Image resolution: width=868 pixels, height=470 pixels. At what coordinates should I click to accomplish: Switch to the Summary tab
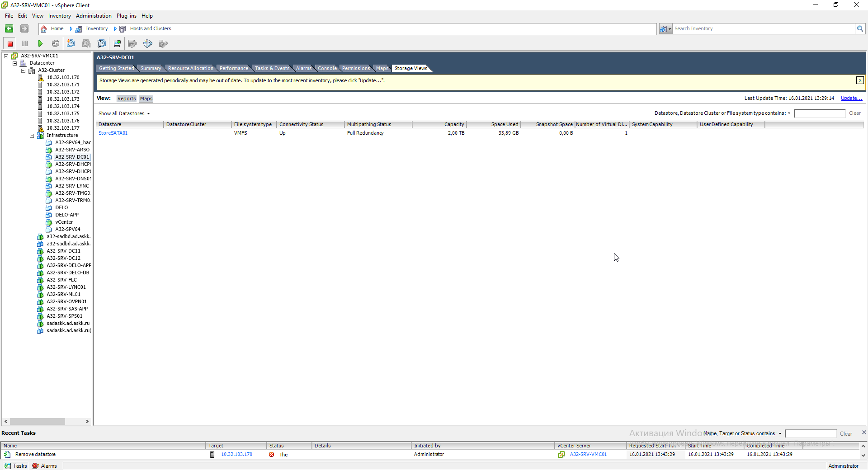[151, 69]
